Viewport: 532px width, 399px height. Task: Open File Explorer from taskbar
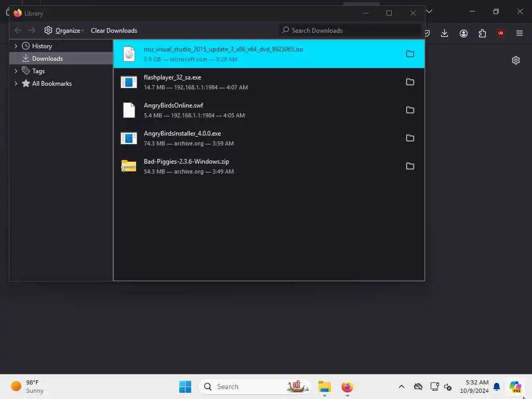pos(325,387)
